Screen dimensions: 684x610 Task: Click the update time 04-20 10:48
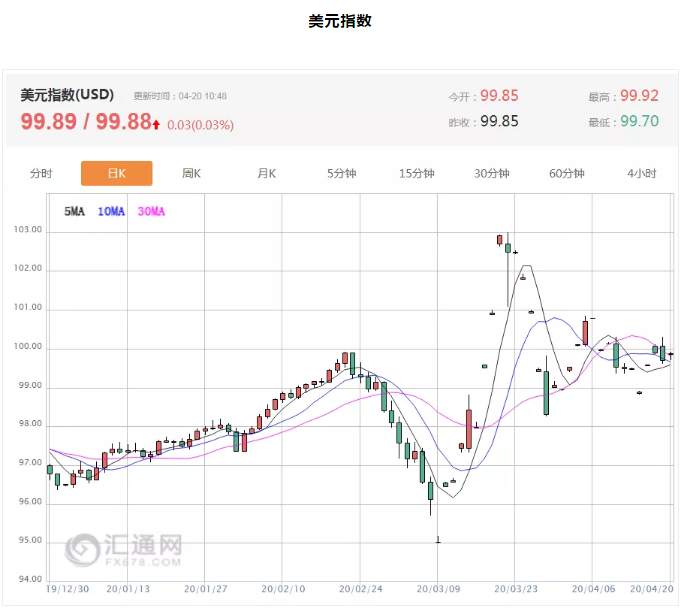click(202, 96)
